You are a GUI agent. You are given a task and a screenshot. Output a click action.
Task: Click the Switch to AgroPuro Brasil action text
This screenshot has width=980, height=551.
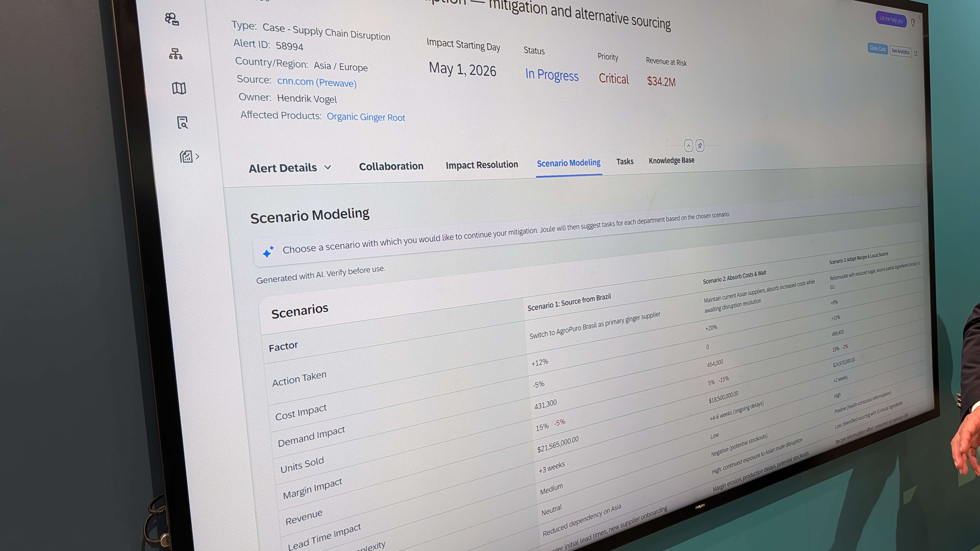point(595,325)
